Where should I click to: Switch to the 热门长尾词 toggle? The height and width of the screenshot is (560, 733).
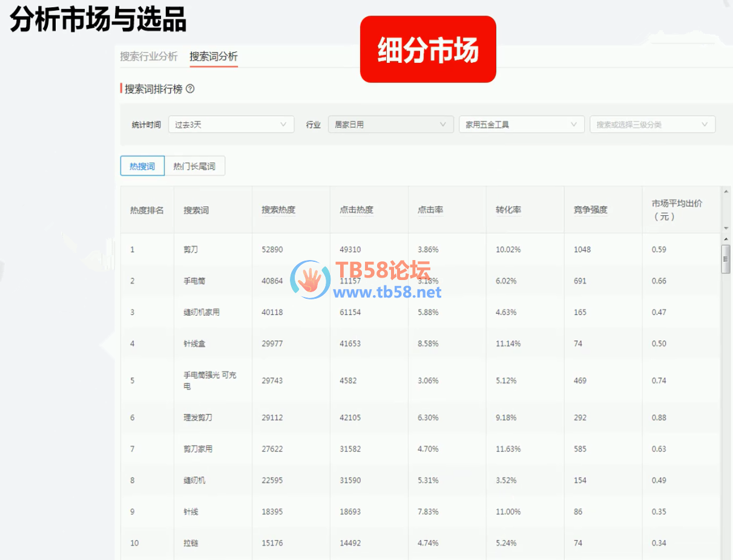coord(194,166)
